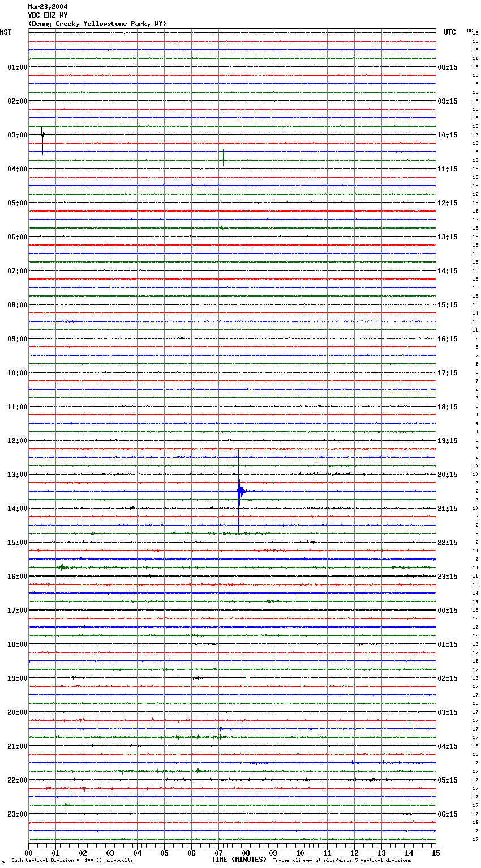
Task: Click the 23:15 UTC time label
Action: (x=448, y=577)
